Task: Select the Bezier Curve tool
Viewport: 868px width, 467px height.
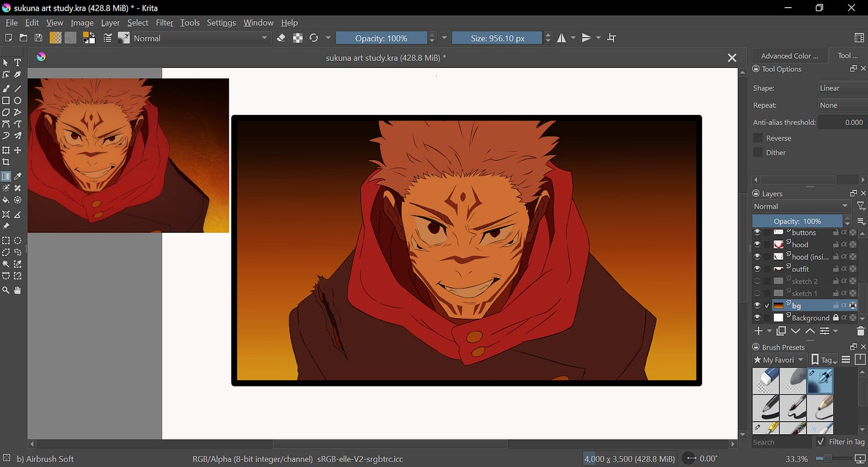Action: coord(6,124)
